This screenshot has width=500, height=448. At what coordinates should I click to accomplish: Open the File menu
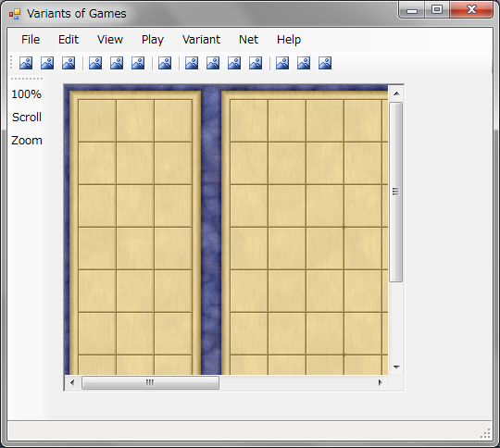pos(31,40)
